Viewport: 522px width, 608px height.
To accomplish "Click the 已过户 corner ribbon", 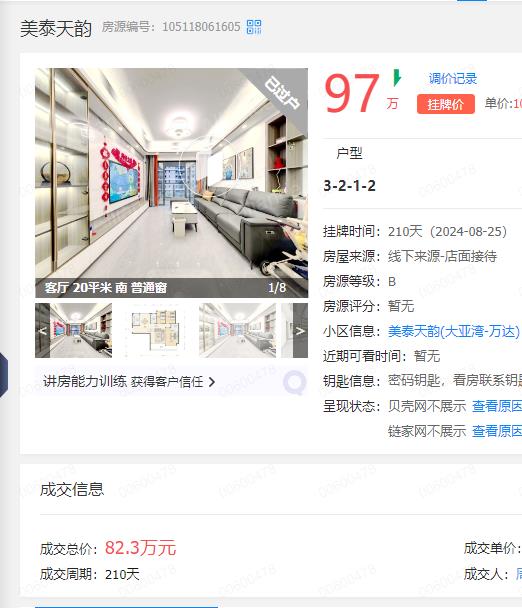I will coord(283,93).
